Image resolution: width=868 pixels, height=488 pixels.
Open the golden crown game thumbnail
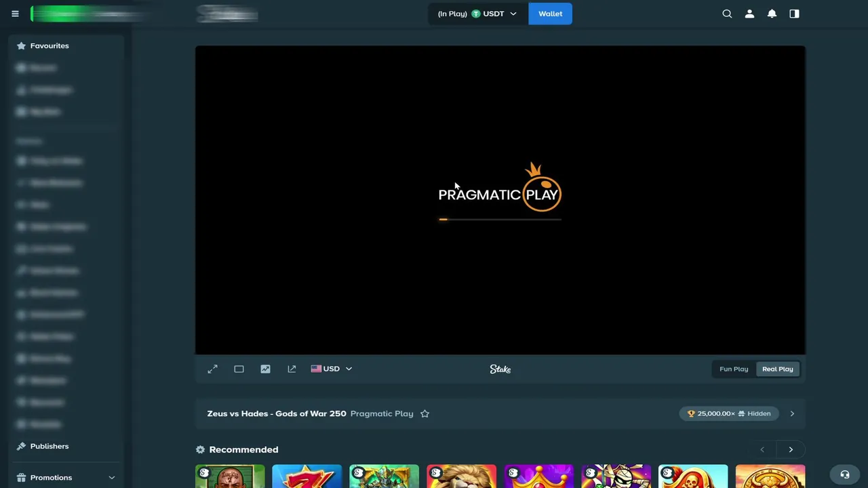click(x=538, y=476)
